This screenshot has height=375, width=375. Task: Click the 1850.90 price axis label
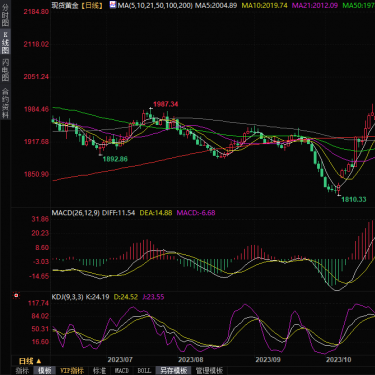point(36,174)
